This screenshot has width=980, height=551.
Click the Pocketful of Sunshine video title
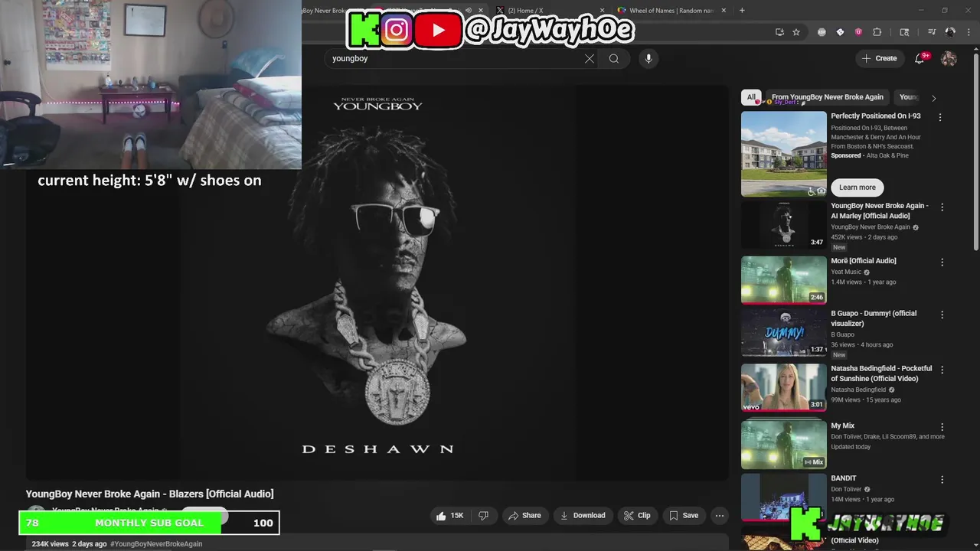pyautogui.click(x=881, y=373)
